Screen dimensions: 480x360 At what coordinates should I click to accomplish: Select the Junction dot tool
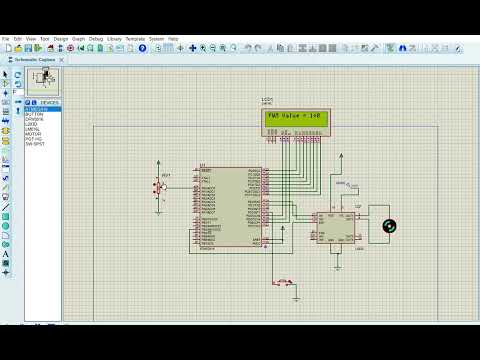(5, 93)
